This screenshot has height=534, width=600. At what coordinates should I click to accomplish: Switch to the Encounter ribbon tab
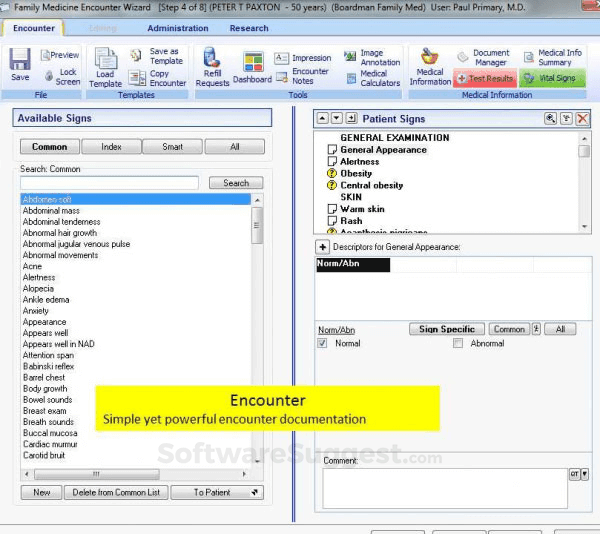[34, 28]
